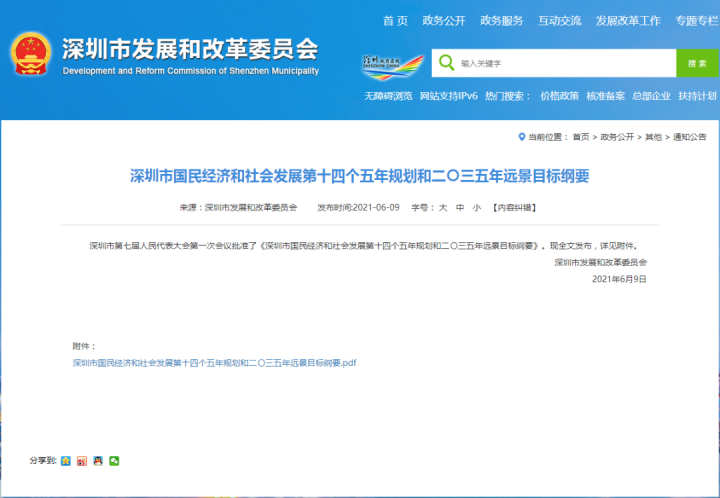Go to 政务公开 in the breadcrumb
Viewport: 720px width, 498px height.
point(617,137)
